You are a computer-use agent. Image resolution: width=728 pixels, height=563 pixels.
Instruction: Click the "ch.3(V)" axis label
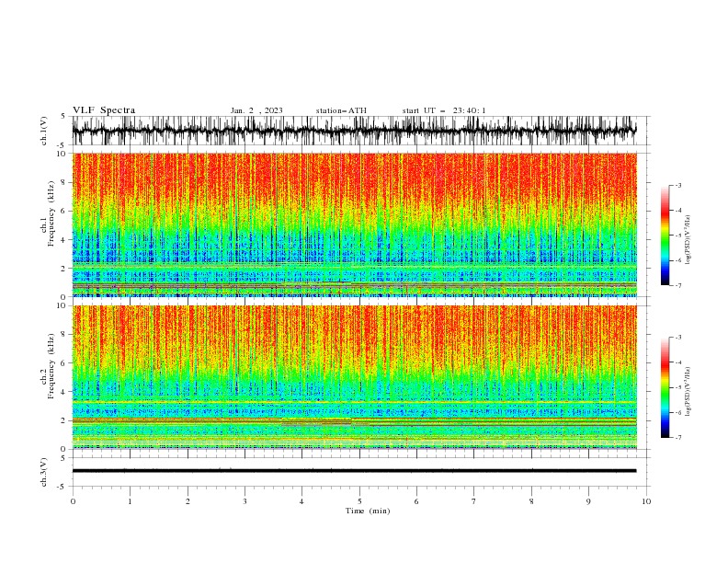(x=44, y=472)
